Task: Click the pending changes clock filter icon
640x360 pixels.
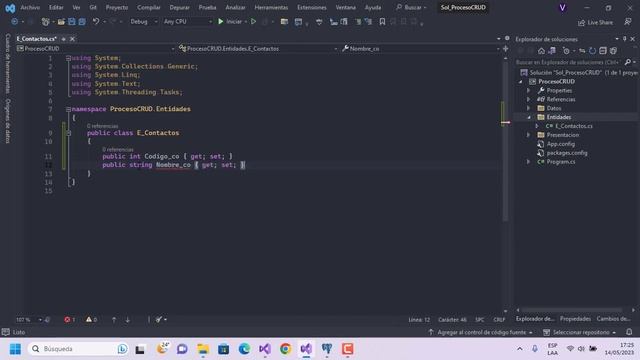Action: coord(566,51)
